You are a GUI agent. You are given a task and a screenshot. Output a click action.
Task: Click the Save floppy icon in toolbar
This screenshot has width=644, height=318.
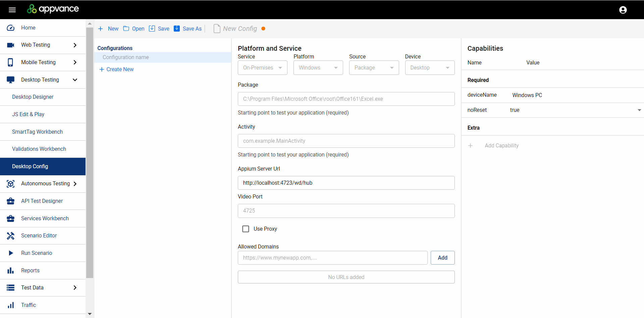pyautogui.click(x=152, y=29)
